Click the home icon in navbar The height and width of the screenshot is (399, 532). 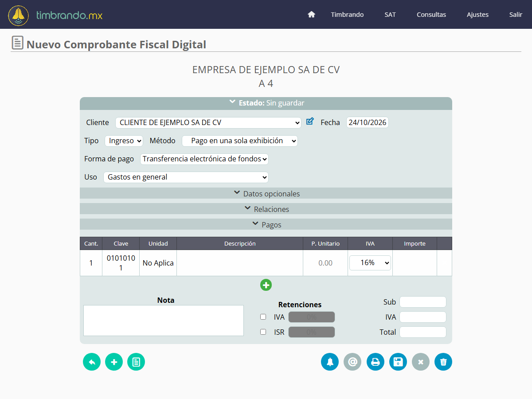click(311, 14)
